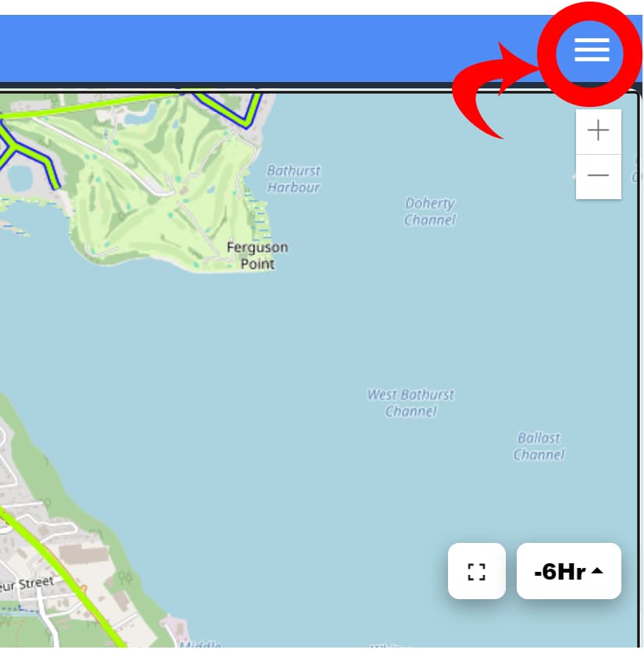Image resolution: width=644 pixels, height=664 pixels.
Task: Expand the -6Hr time range dropdown
Action: tap(569, 571)
